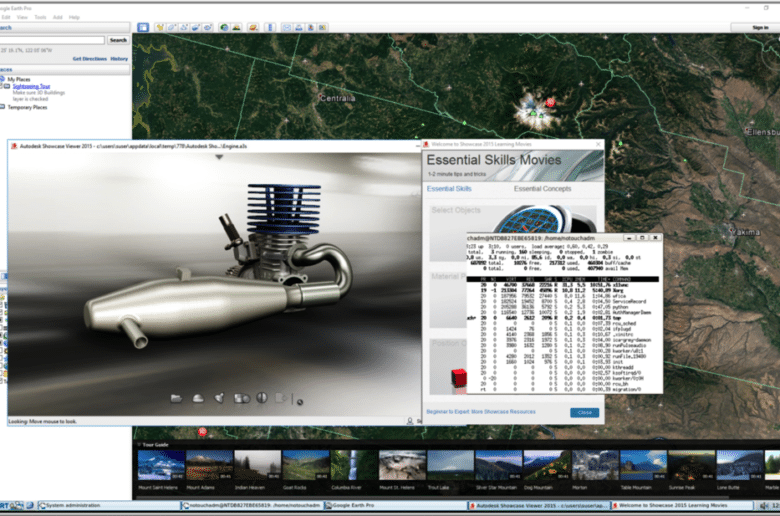The width and height of the screenshot is (780, 516).
Task: Select the Add Placemark pin tool
Action: 160,27
